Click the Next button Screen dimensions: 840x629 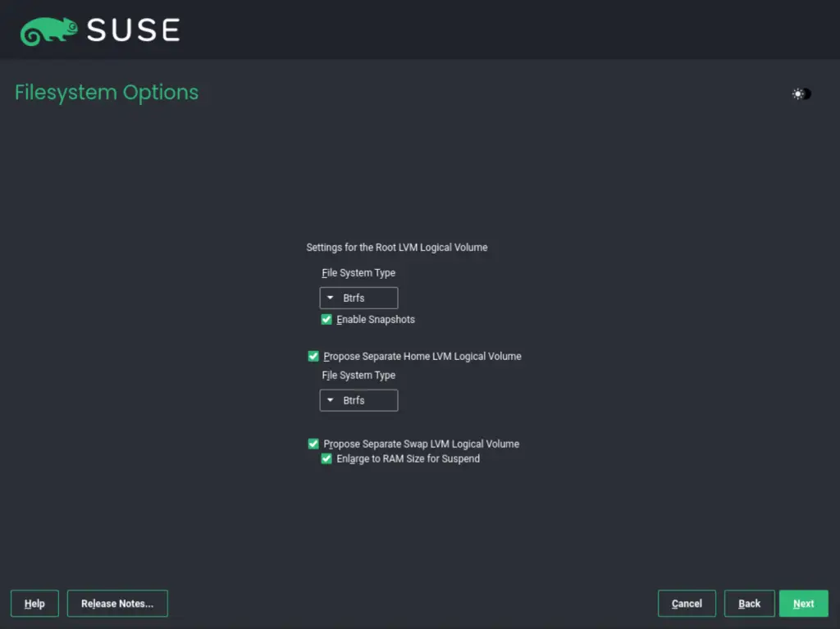click(x=803, y=603)
